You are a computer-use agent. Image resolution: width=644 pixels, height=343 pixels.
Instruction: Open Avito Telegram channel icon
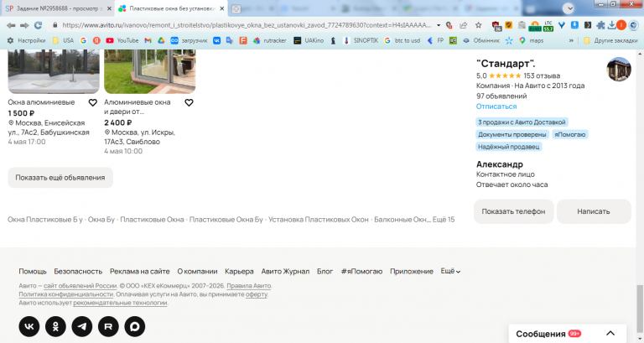[x=82, y=326]
